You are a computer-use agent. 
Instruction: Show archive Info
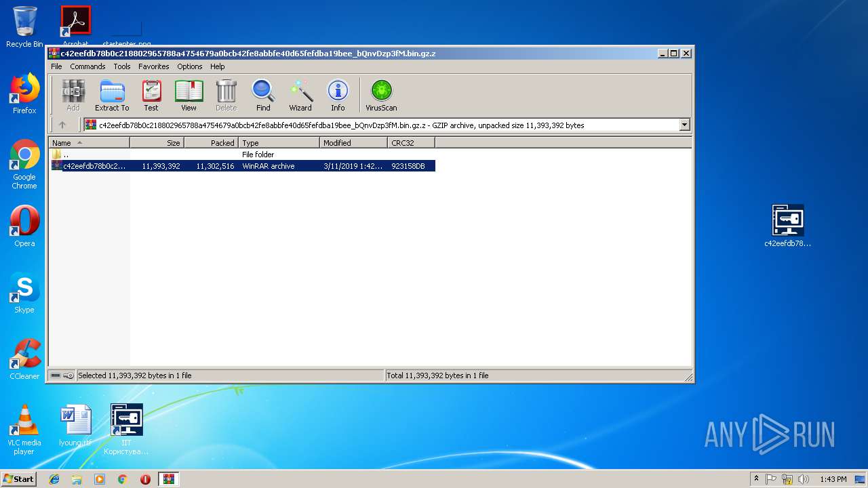[338, 96]
